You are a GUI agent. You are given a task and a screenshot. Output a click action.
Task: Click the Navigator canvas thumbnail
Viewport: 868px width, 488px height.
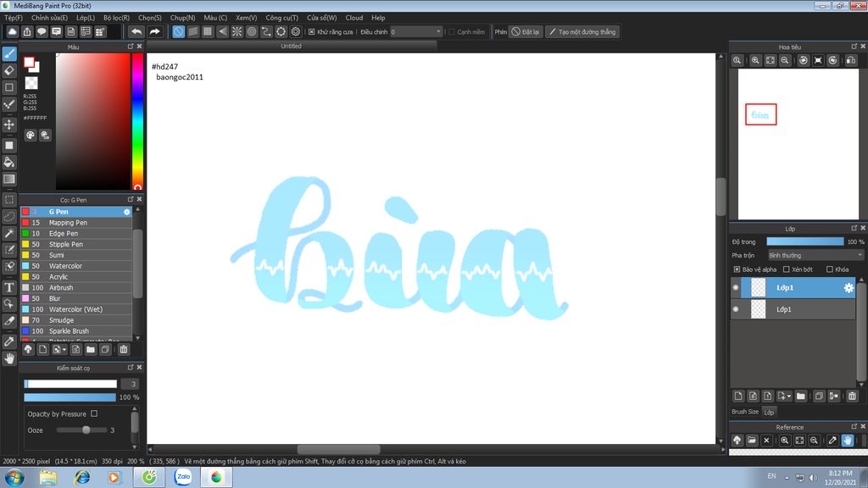(798, 144)
